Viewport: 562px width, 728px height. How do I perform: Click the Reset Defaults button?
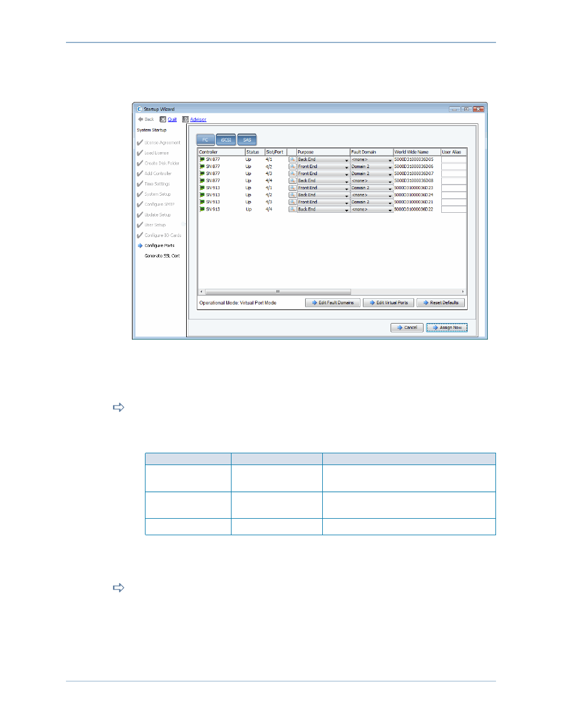tap(441, 302)
